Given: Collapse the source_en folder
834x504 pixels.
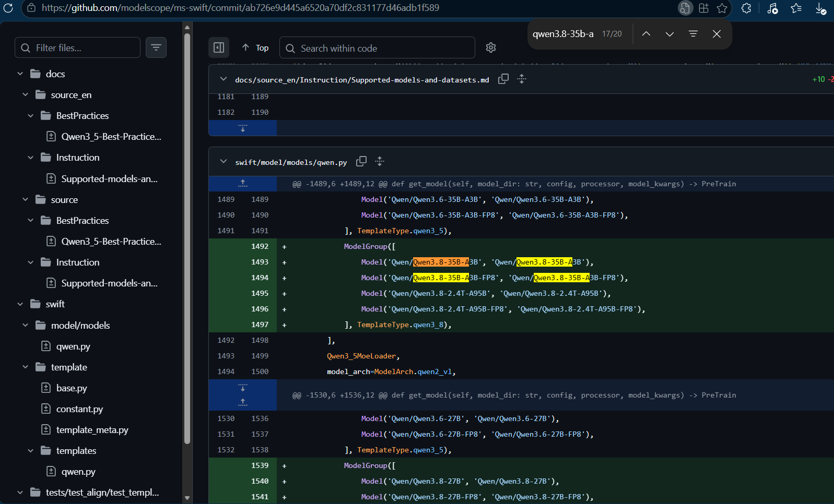Looking at the screenshot, I should [x=25, y=94].
